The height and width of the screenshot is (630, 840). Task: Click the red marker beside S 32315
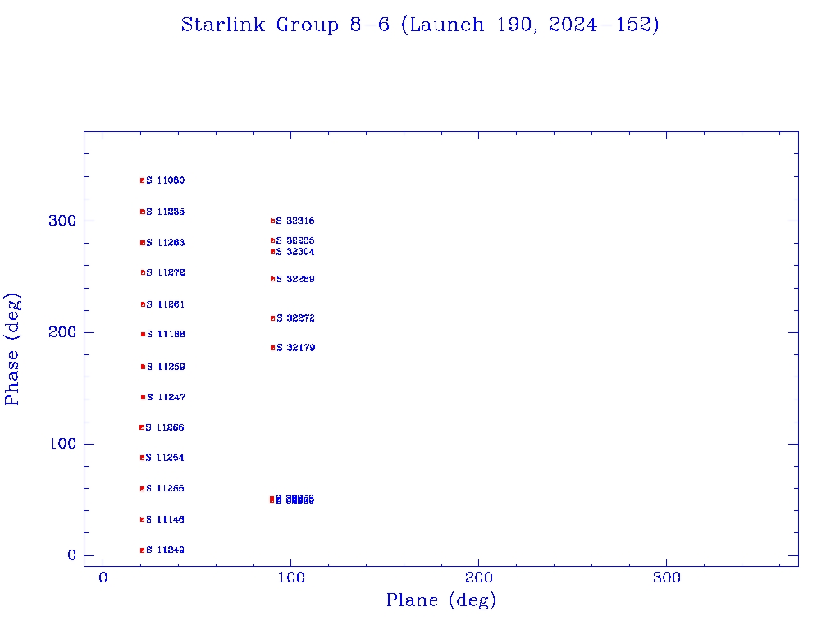(x=272, y=221)
